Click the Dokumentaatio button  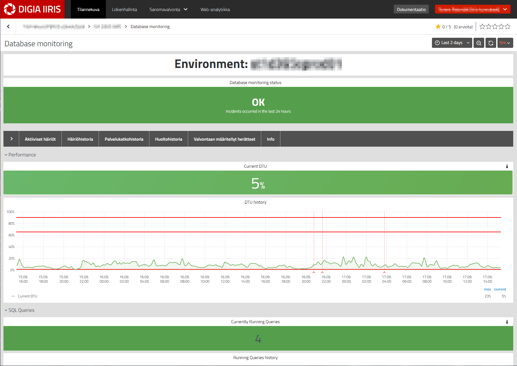click(x=411, y=9)
